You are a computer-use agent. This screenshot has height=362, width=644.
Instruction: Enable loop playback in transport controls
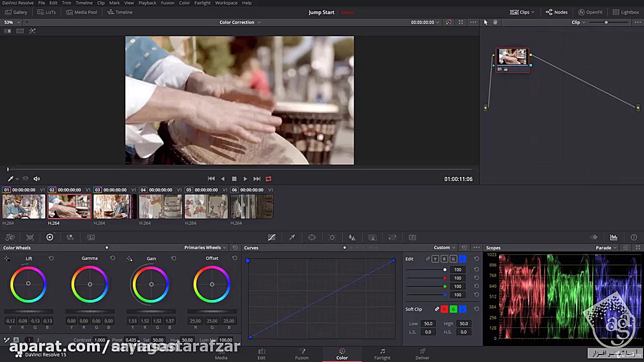pos(268,178)
